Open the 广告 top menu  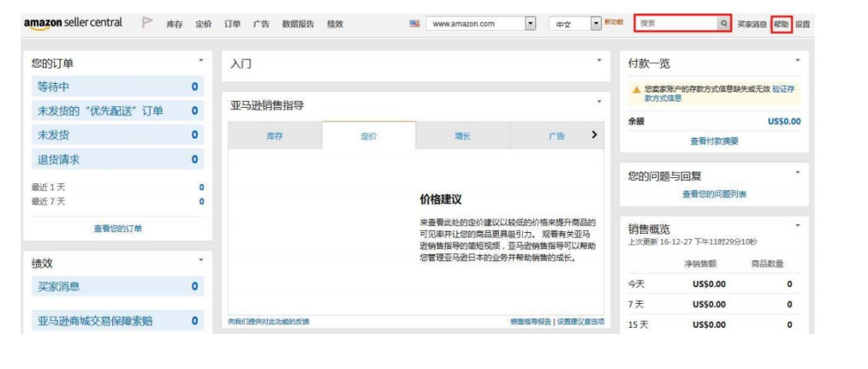pyautogui.click(x=261, y=24)
